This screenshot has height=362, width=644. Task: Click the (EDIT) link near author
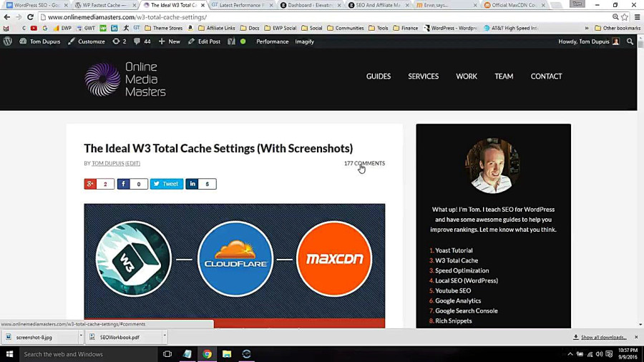[132, 163]
